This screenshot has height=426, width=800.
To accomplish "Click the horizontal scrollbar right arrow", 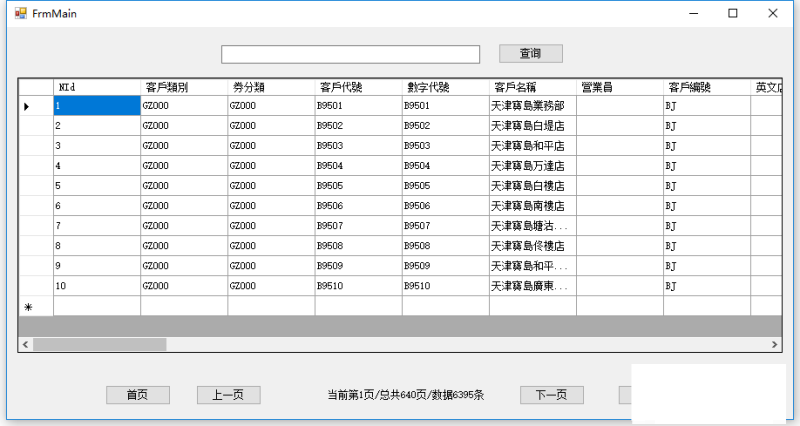I will coord(775,344).
